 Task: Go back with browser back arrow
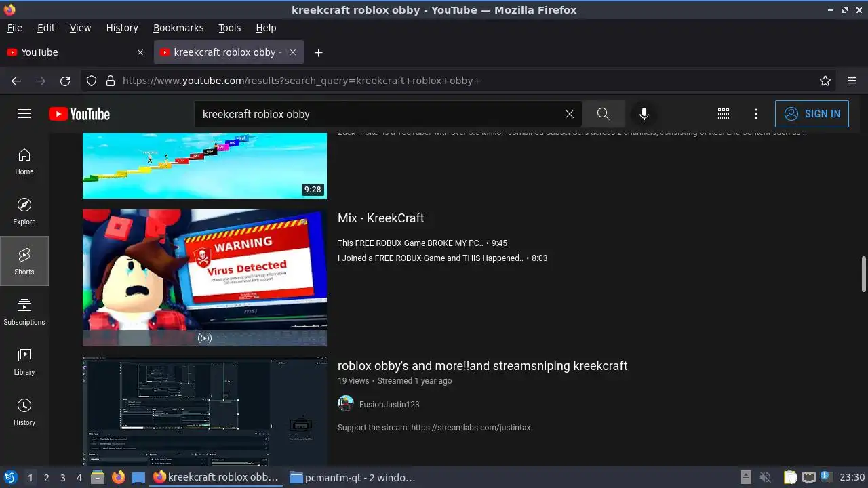[16, 81]
